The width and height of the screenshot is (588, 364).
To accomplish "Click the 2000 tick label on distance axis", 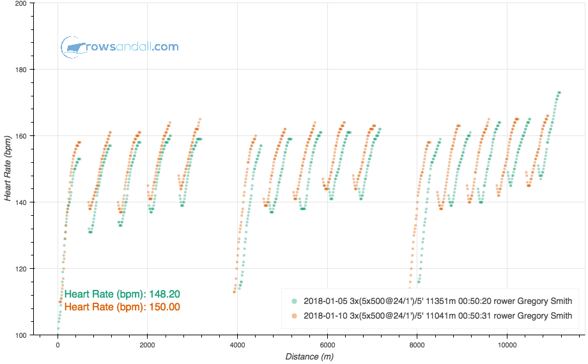I will click(148, 345).
